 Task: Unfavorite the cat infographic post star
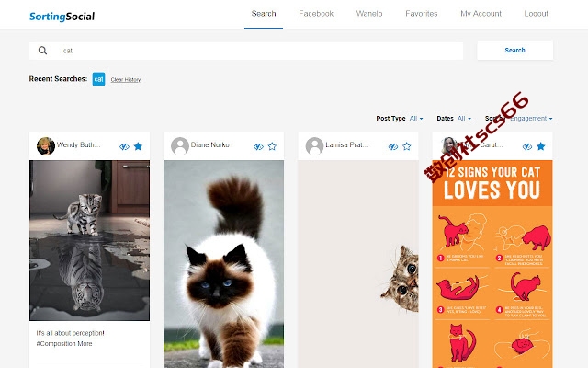click(541, 146)
